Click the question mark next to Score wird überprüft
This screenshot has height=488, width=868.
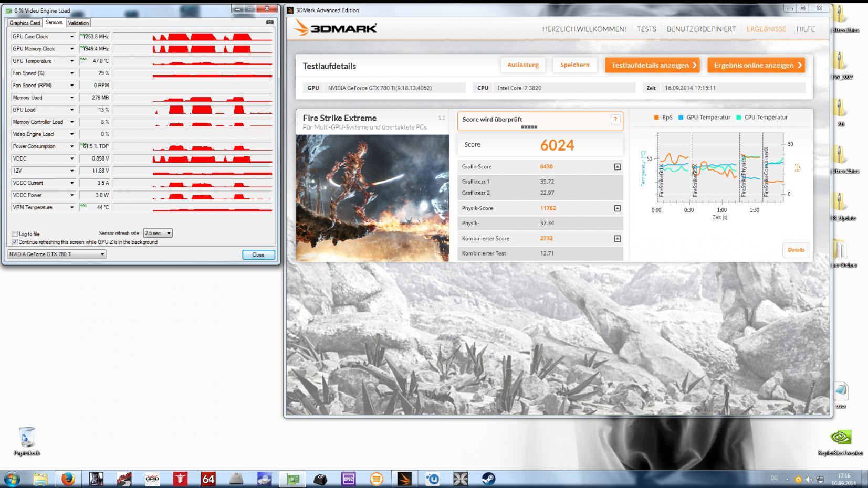coord(615,120)
